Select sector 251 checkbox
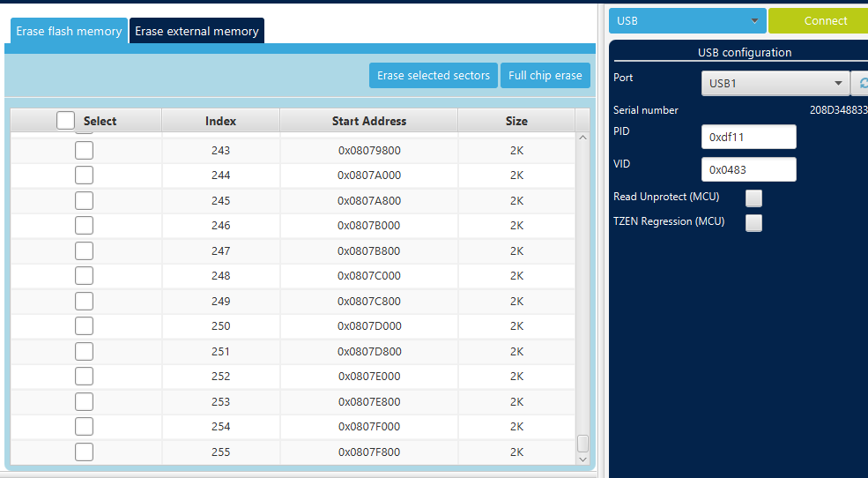 [84, 352]
